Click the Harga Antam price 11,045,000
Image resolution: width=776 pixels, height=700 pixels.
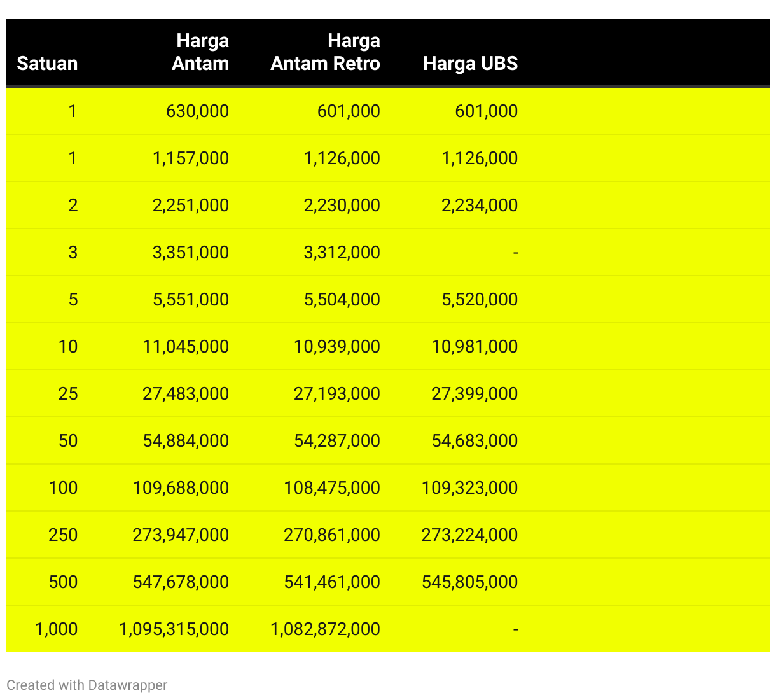tap(186, 347)
